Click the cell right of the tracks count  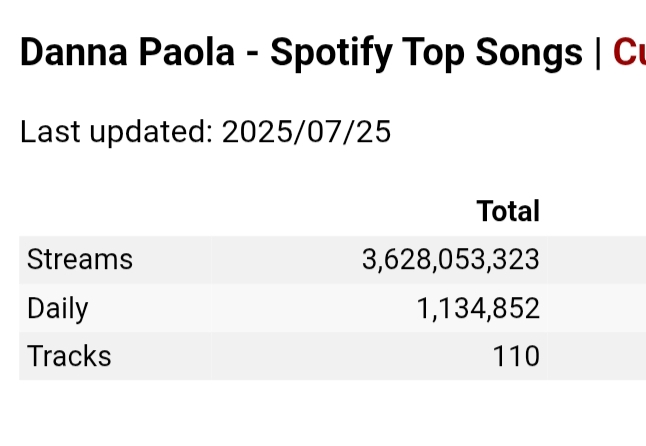tap(597, 356)
